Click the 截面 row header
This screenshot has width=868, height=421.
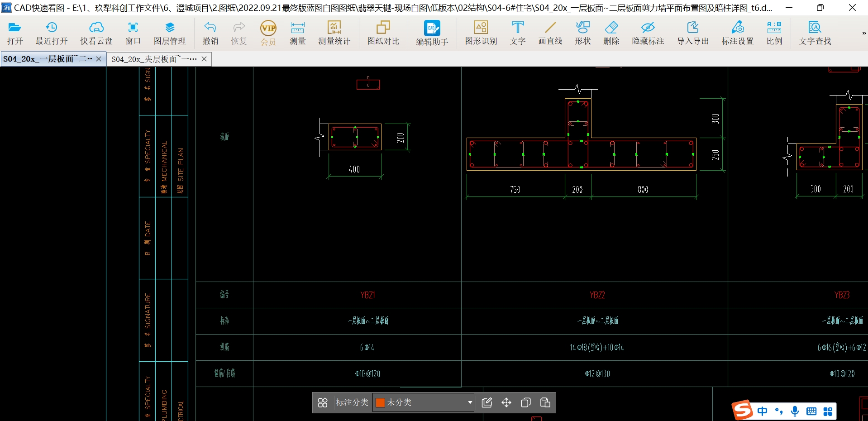(224, 137)
